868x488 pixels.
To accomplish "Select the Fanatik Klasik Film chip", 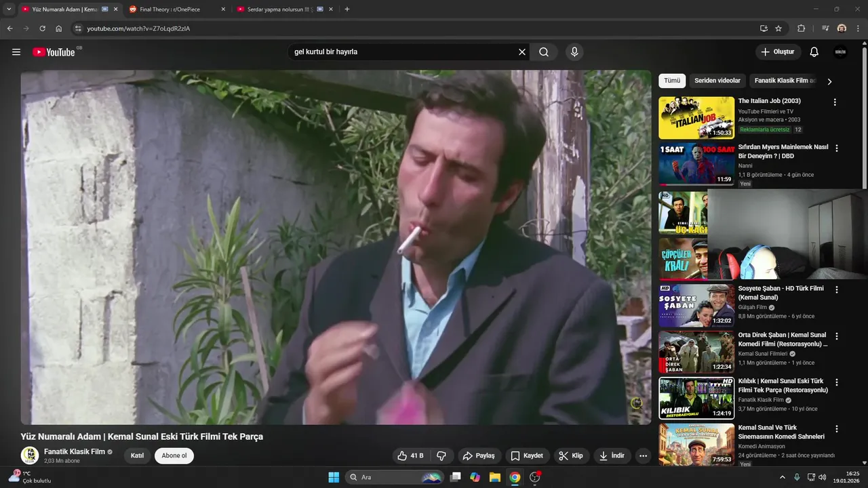I will [x=783, y=81].
